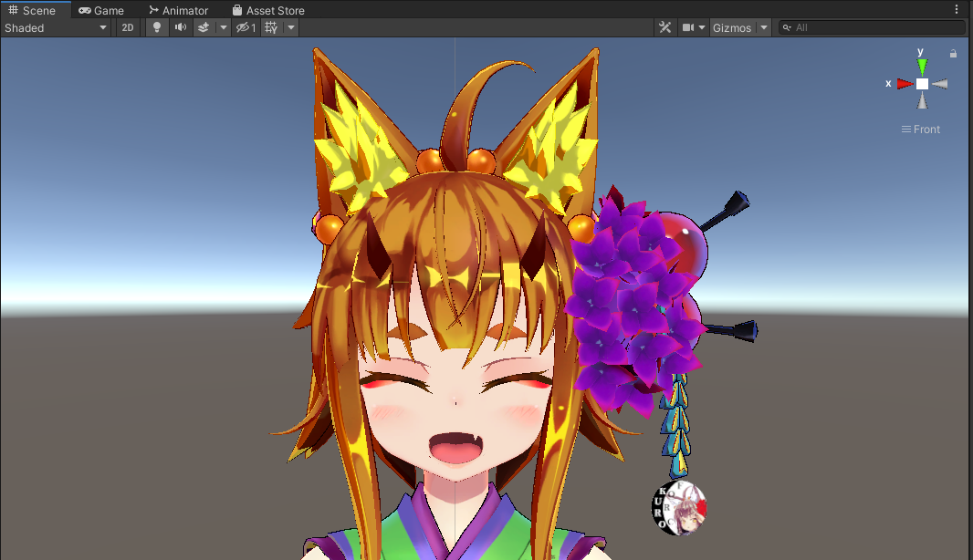The width and height of the screenshot is (973, 560).
Task: Toggle 2D view mode
Action: tap(128, 27)
